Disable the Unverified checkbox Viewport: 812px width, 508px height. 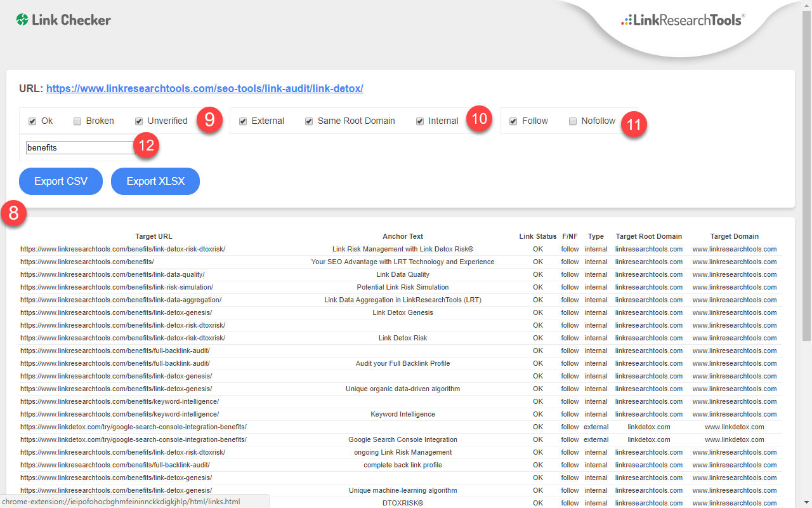(138, 121)
